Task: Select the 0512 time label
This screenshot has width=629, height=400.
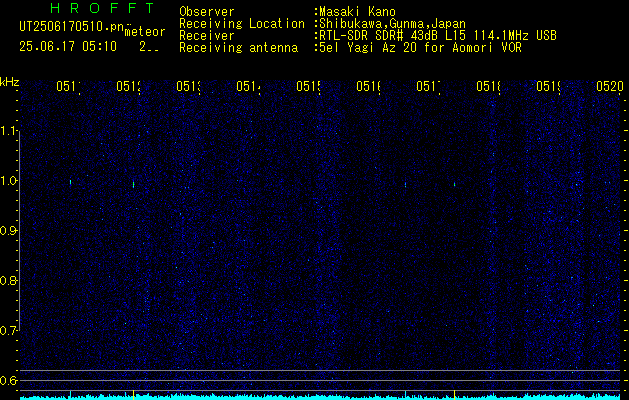Action: click(x=128, y=86)
